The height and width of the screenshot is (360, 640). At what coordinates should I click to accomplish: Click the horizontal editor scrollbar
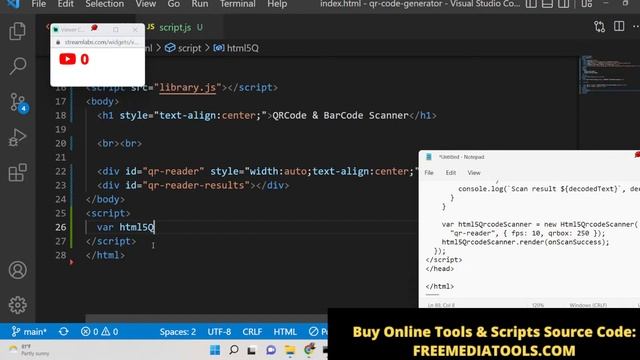(206, 318)
